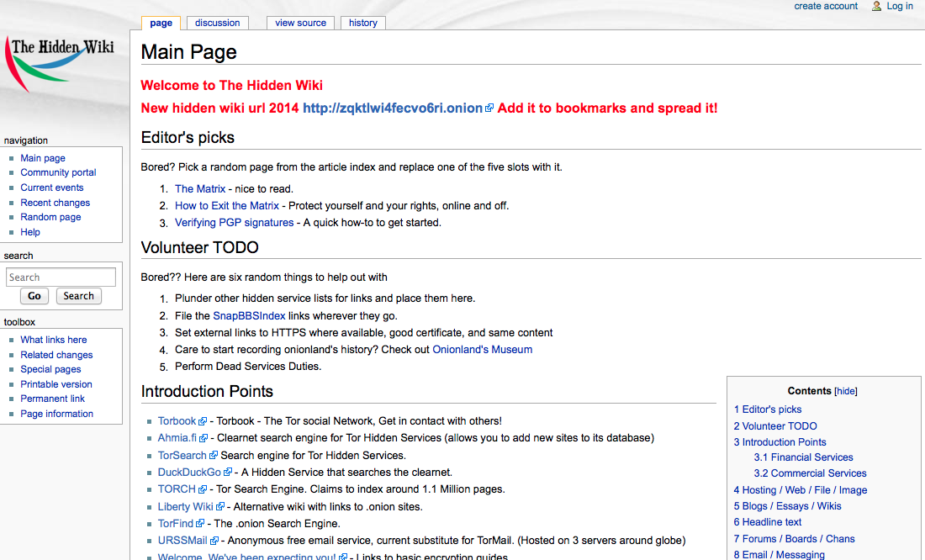Open Main page in navigation sidebar
925x560 pixels.
tap(43, 158)
